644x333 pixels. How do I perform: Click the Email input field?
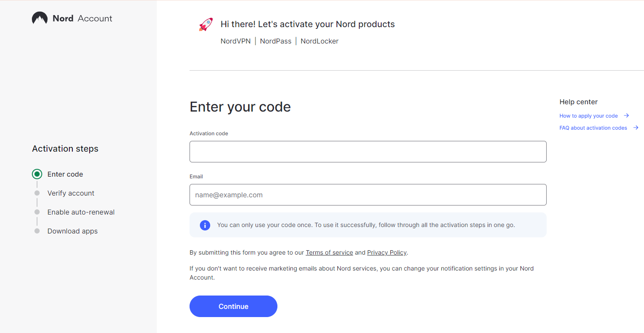368,195
